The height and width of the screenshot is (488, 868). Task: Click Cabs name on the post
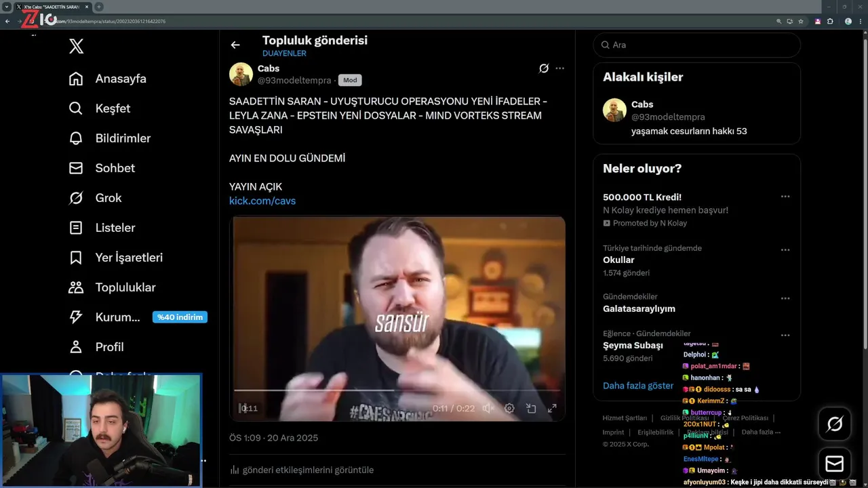(x=269, y=68)
